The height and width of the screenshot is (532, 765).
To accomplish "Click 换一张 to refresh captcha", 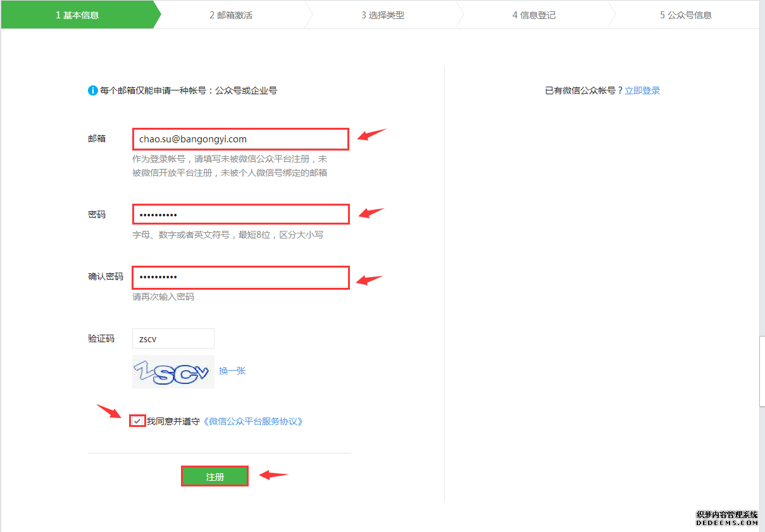I will click(x=232, y=371).
